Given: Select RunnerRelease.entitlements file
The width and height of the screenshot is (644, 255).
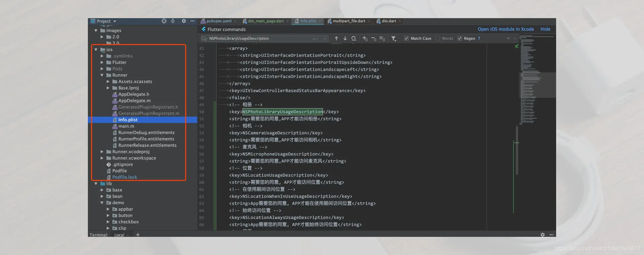Looking at the screenshot, I should pos(147,145).
